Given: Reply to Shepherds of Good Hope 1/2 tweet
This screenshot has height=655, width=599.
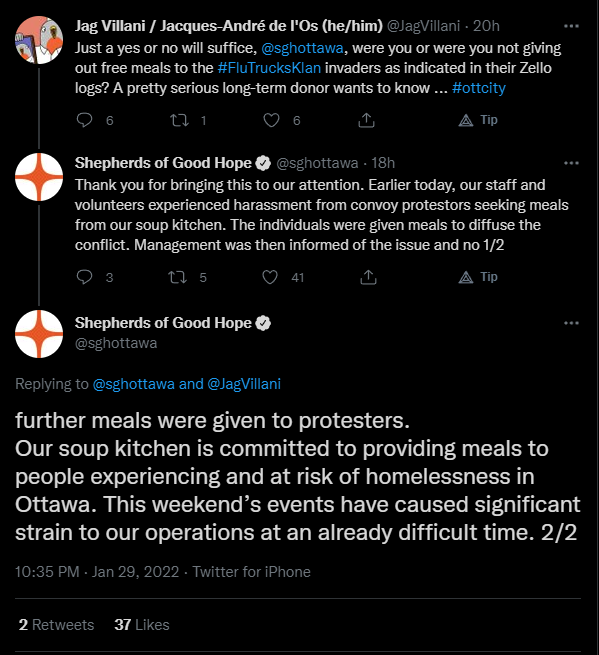Looking at the screenshot, I should click(x=84, y=277).
